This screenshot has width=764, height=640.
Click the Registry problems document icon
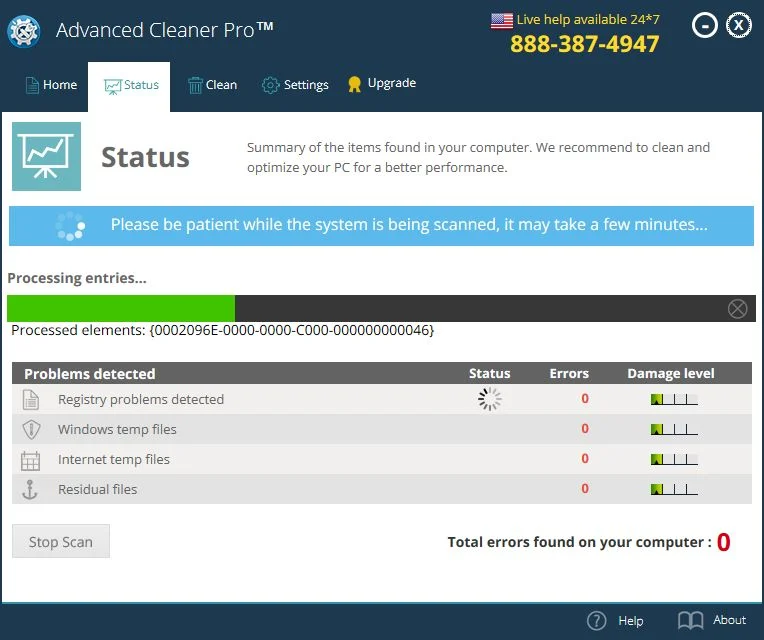[x=31, y=399]
